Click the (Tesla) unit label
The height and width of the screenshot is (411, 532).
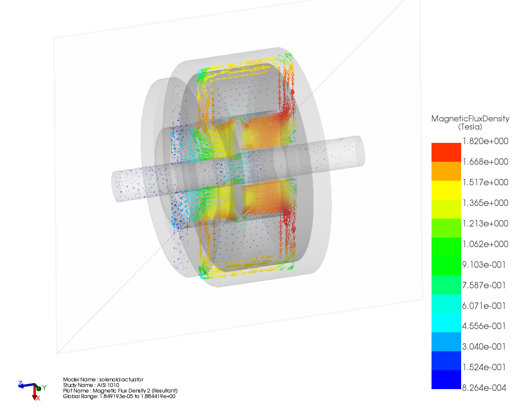coord(470,127)
